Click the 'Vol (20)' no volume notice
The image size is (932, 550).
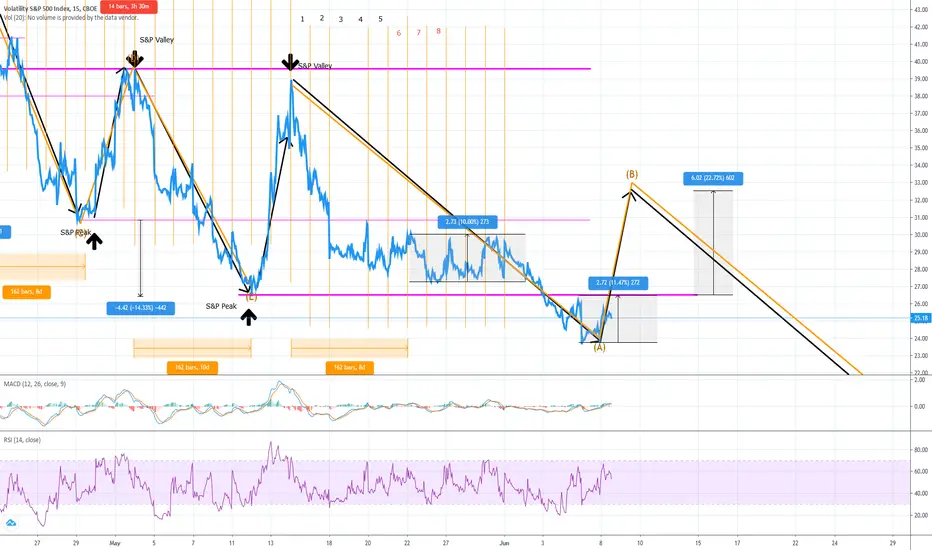(71, 17)
